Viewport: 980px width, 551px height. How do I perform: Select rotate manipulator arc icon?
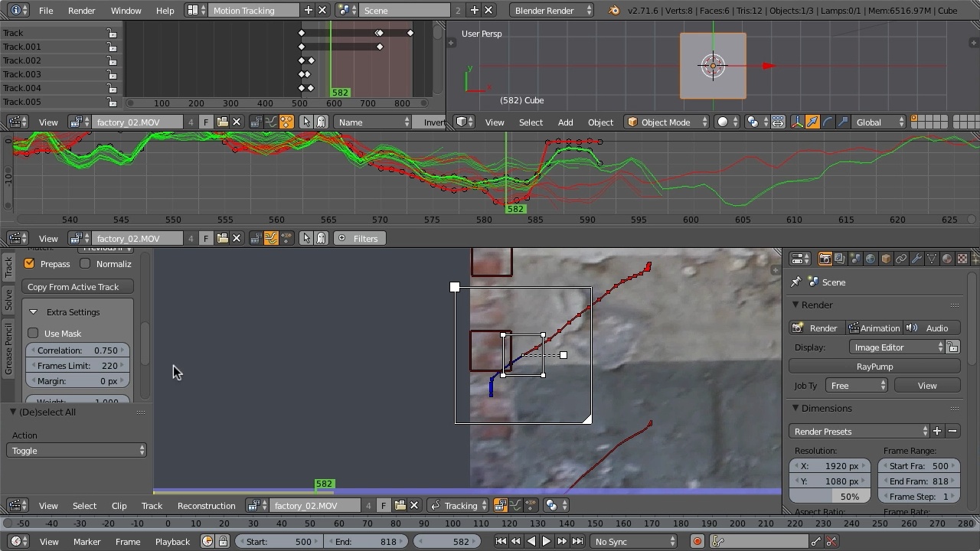(828, 122)
